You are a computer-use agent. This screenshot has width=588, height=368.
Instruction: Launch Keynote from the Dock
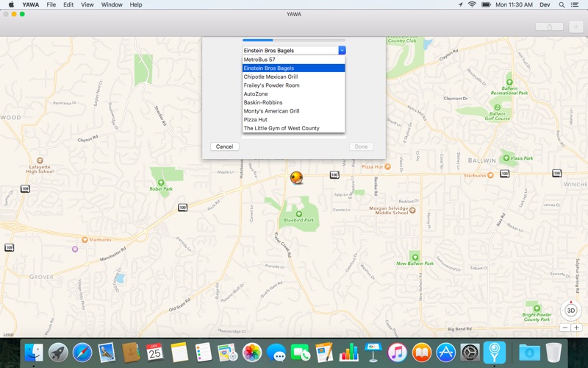[x=373, y=353]
